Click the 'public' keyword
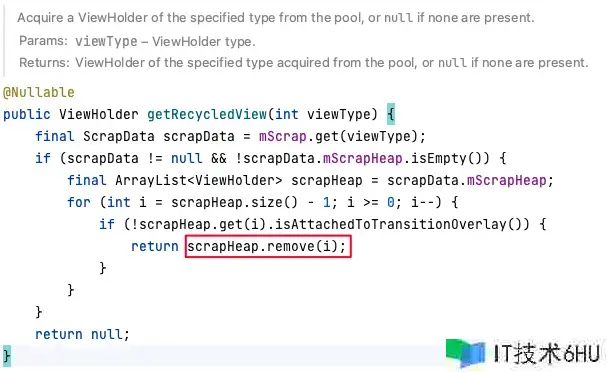Image resolution: width=607 pixels, height=372 pixels. [x=27, y=114]
